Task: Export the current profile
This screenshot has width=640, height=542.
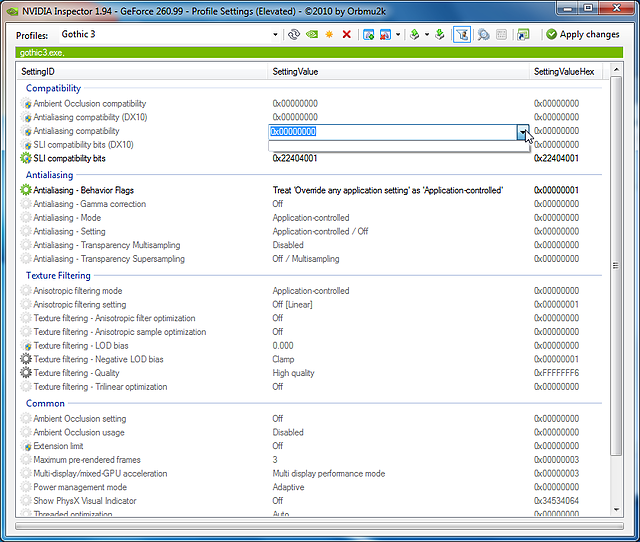Action: (415, 34)
